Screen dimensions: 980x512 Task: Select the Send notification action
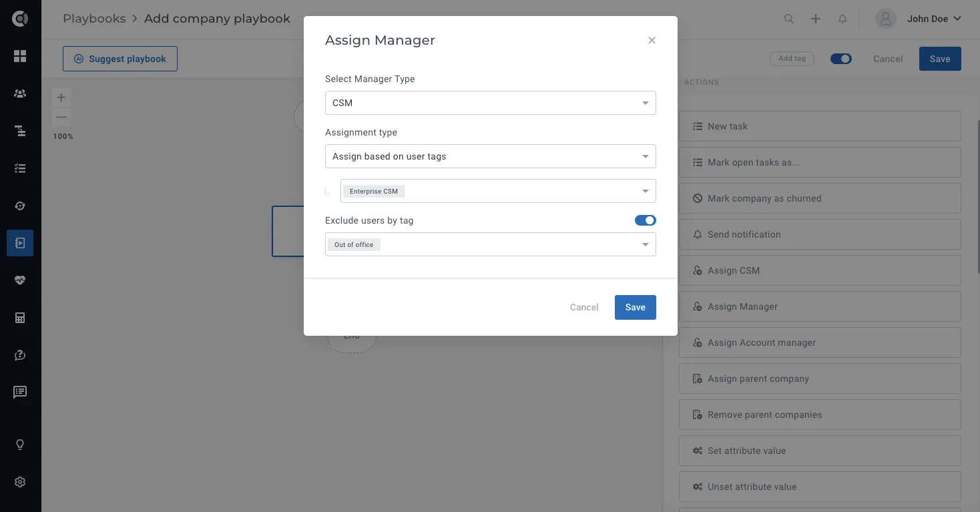pyautogui.click(x=820, y=234)
